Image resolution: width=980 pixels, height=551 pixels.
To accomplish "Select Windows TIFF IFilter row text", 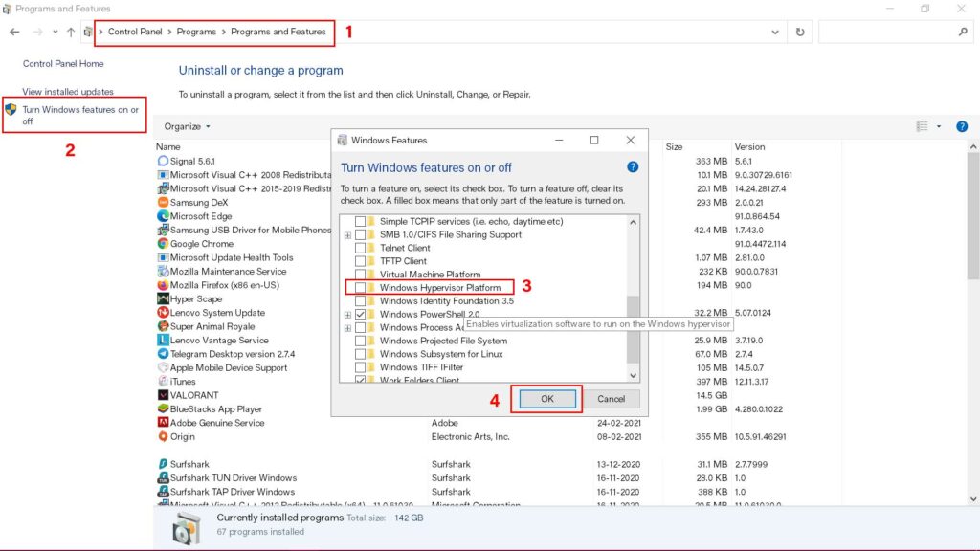I will point(421,366).
